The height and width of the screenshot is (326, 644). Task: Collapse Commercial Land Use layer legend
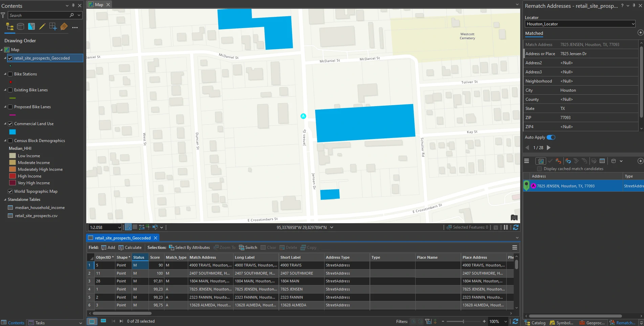tap(5, 124)
